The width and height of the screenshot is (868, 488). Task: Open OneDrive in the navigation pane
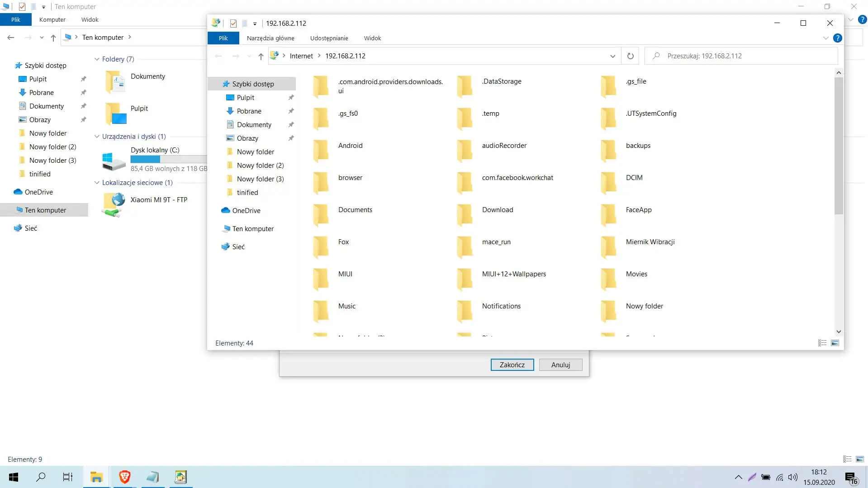[246, 210]
